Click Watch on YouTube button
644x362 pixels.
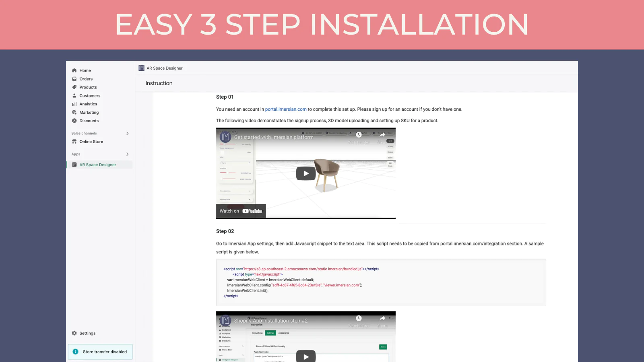(241, 211)
